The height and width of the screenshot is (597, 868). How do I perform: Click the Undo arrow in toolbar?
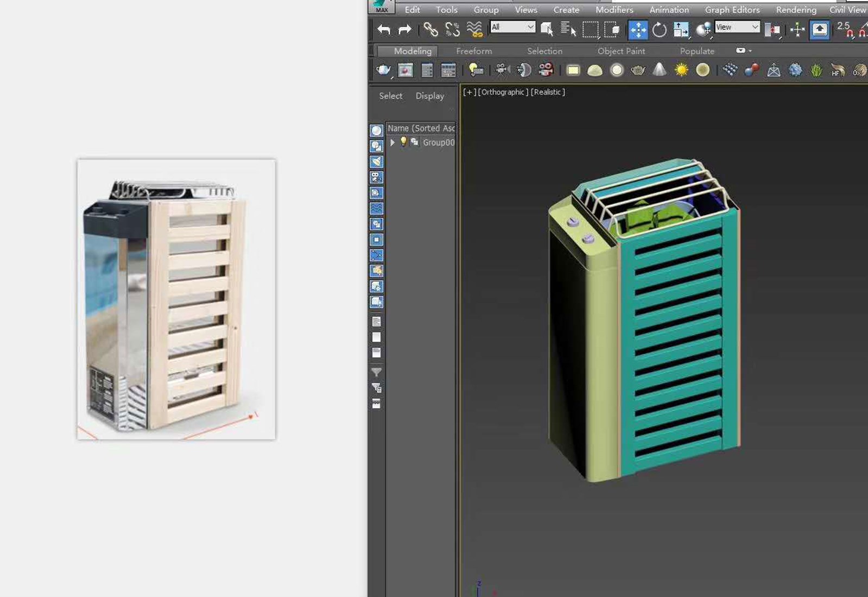pyautogui.click(x=384, y=29)
